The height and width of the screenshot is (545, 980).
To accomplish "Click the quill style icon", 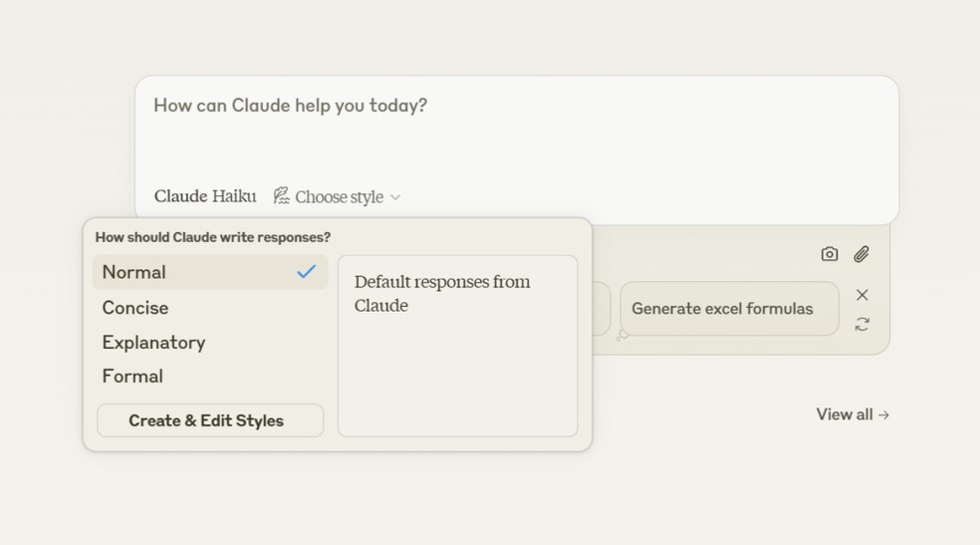I will tap(282, 196).
